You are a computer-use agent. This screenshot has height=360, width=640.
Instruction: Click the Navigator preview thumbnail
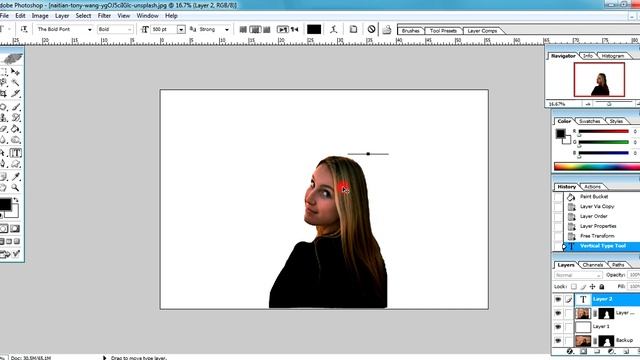coord(599,80)
